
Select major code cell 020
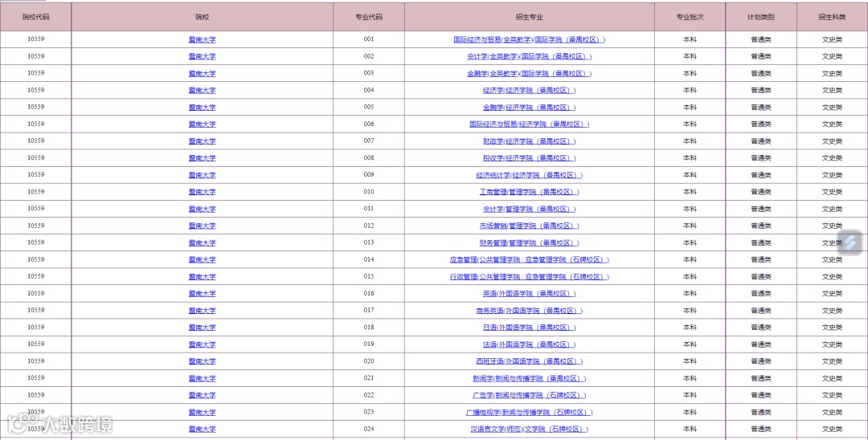coord(369,361)
